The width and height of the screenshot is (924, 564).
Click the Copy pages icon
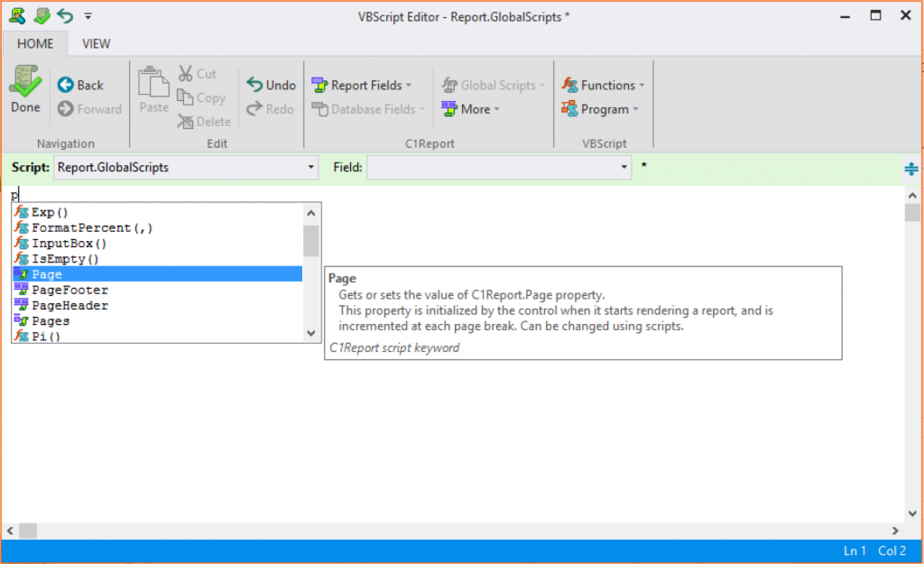click(x=185, y=97)
